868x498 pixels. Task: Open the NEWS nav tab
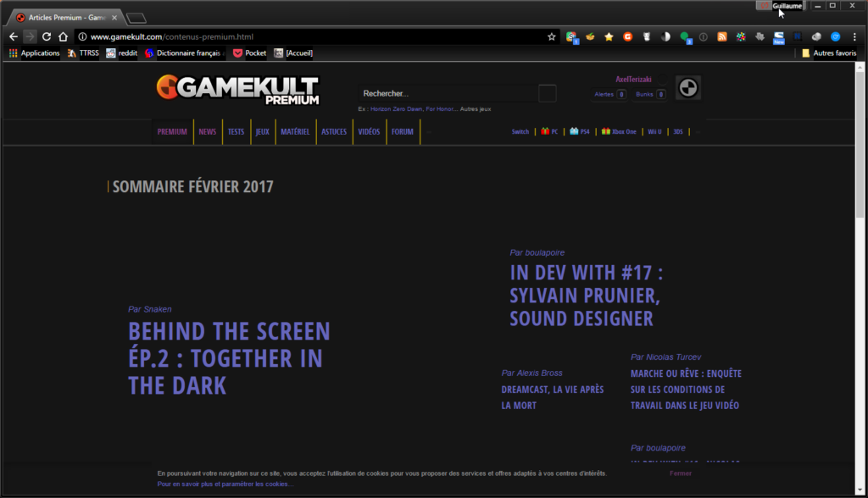click(208, 131)
